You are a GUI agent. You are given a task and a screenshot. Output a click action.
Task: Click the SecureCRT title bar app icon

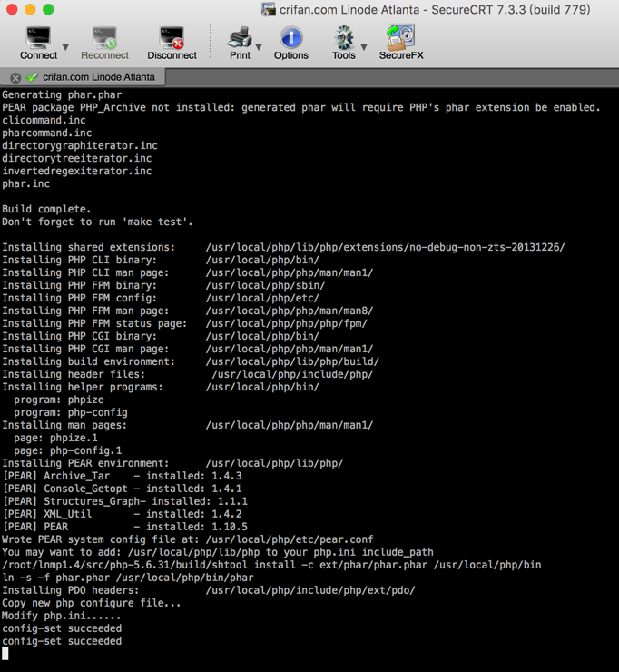coord(269,9)
